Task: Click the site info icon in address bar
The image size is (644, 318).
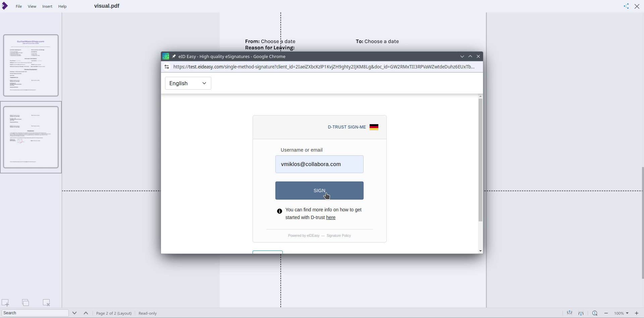Action: tap(167, 67)
